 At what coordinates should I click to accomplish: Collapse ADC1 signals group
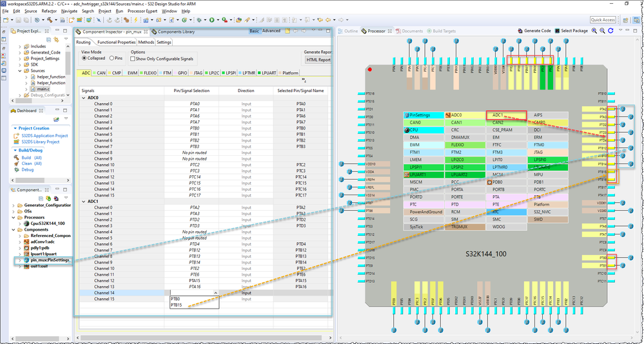(84, 202)
